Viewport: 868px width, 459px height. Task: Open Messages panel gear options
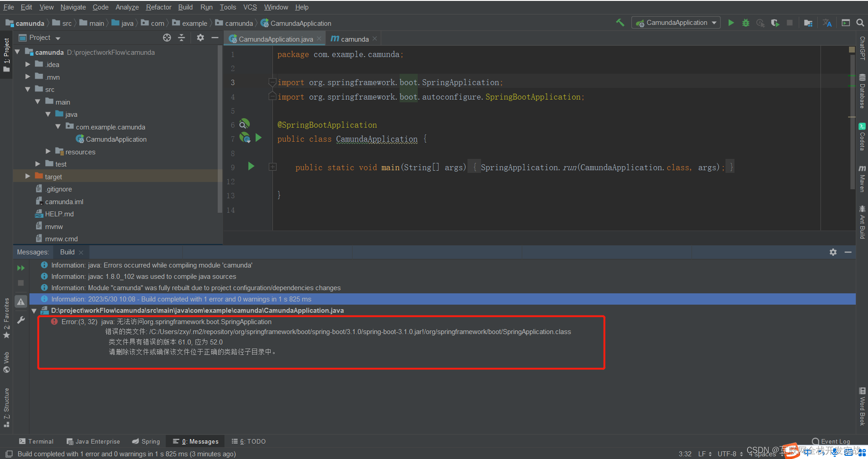(x=833, y=252)
